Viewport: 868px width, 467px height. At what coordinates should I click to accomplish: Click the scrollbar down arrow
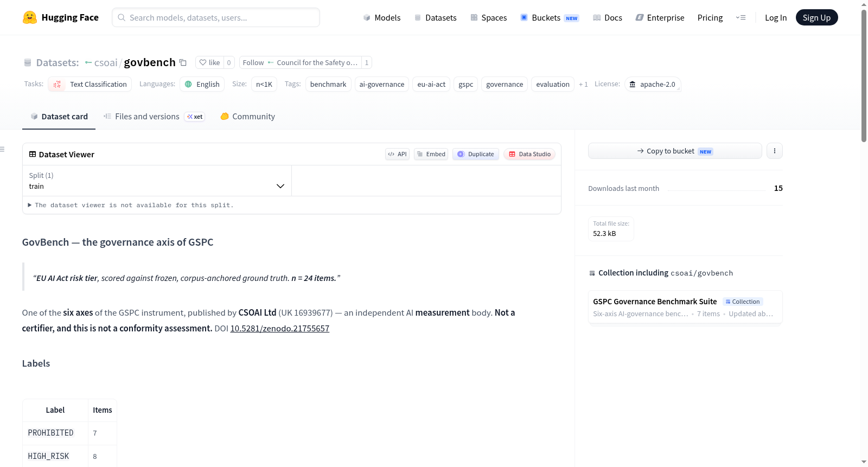point(864,462)
